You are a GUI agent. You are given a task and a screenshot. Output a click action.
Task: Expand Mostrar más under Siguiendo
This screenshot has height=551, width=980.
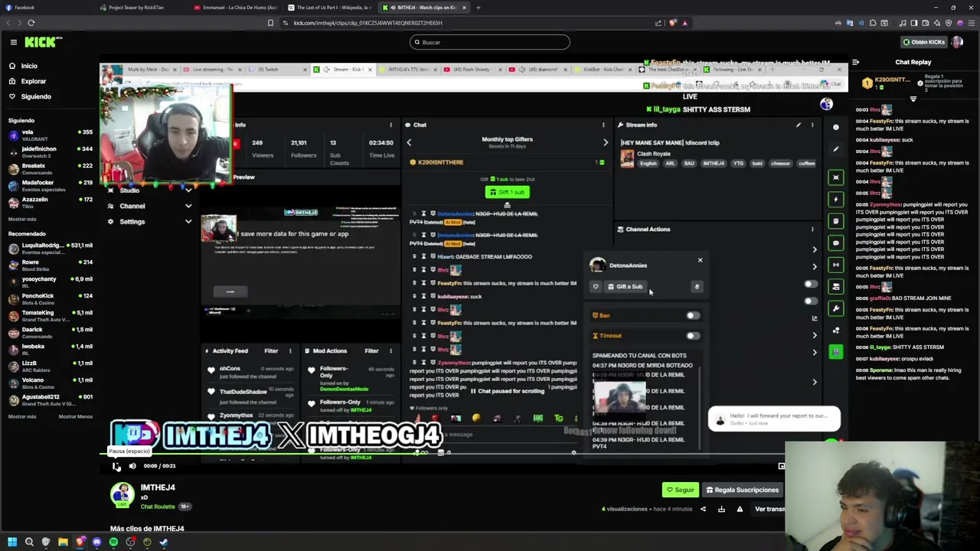click(x=22, y=219)
